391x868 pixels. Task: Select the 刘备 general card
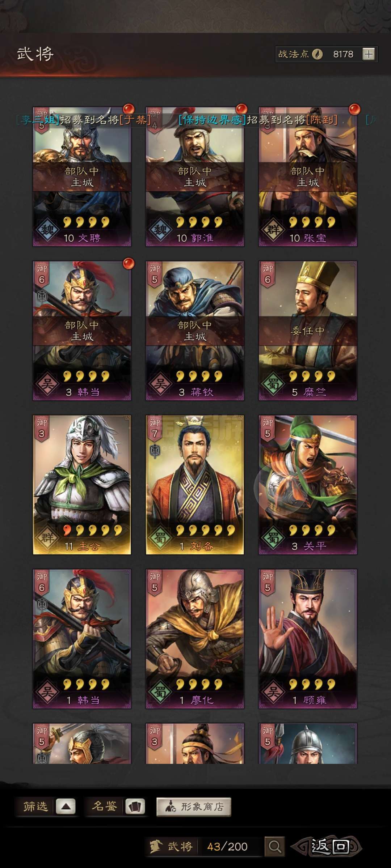195,485
